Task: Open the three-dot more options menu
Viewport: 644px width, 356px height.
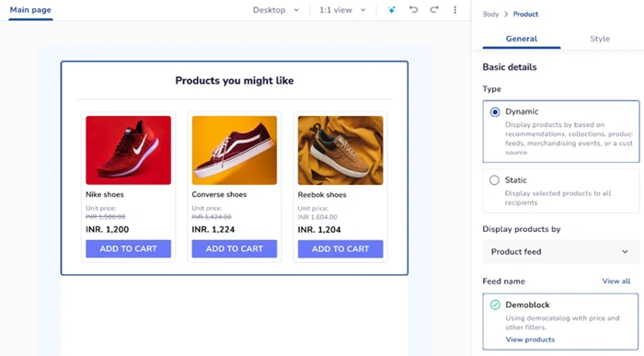Action: tap(454, 9)
